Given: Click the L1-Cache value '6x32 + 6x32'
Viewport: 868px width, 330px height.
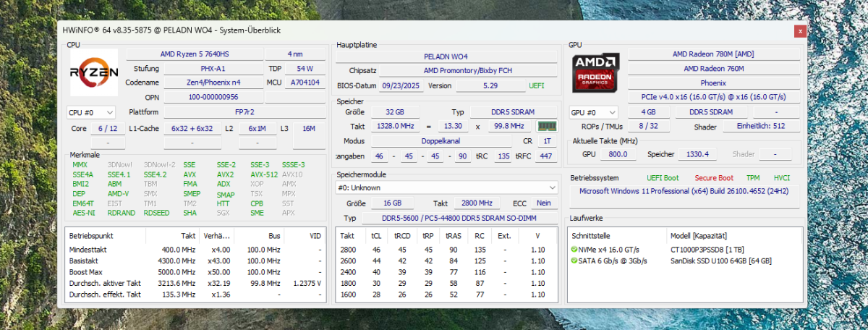Looking at the screenshot, I should (192, 128).
